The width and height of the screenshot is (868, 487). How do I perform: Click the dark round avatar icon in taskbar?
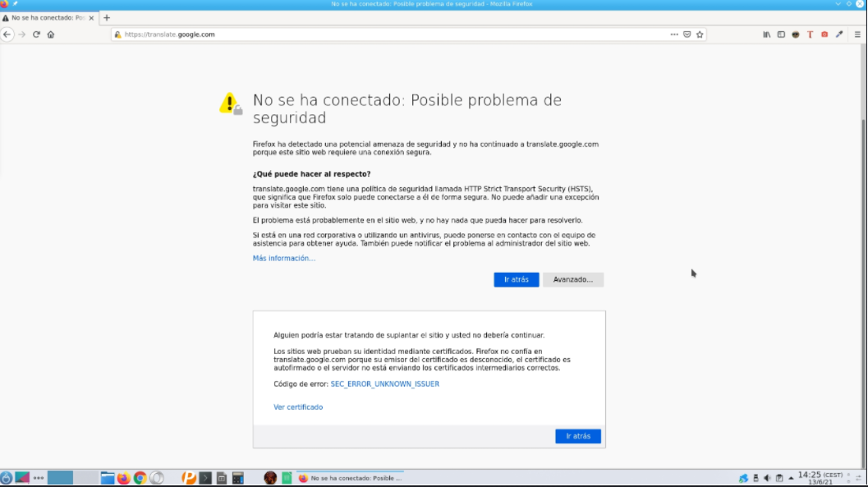(270, 478)
